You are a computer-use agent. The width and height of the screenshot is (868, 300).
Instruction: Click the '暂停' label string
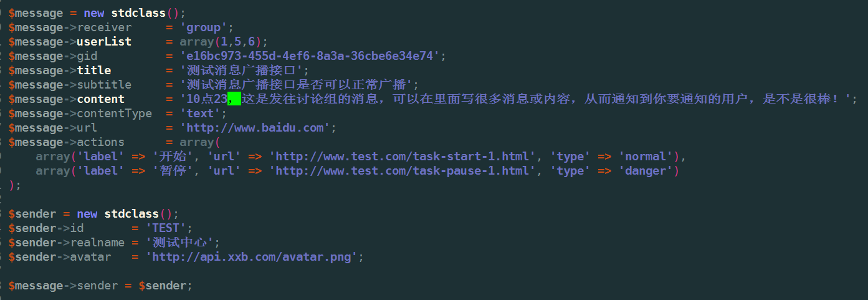[x=173, y=171]
